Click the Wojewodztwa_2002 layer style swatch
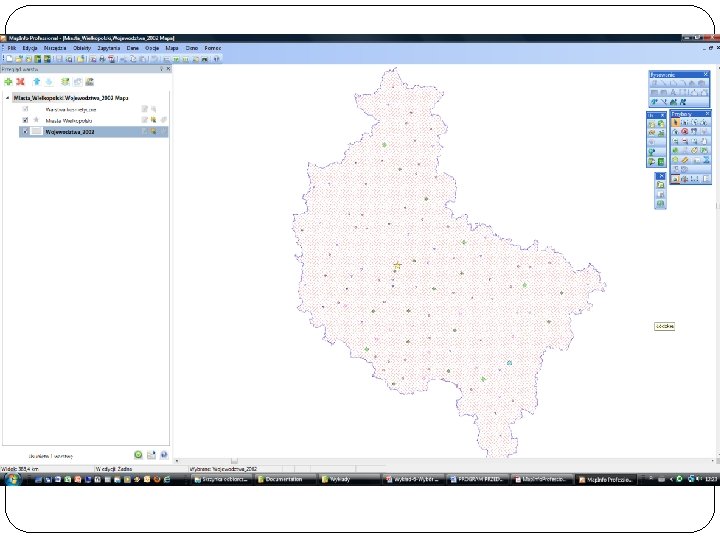 click(36, 131)
